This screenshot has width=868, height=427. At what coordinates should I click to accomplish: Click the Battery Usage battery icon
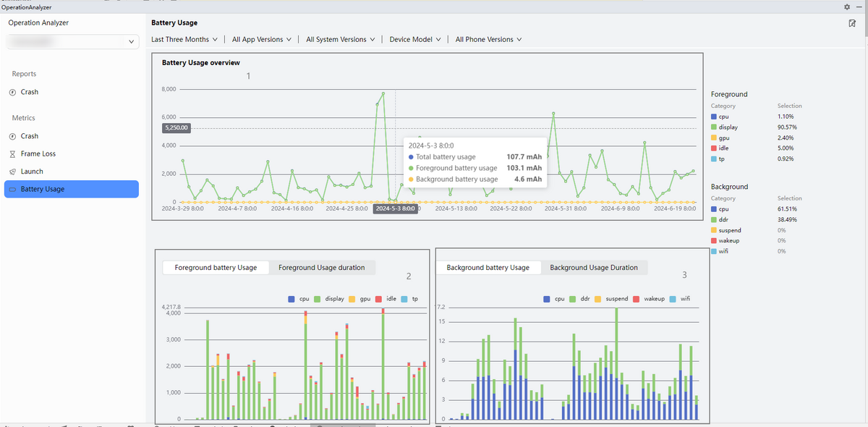pos(12,190)
